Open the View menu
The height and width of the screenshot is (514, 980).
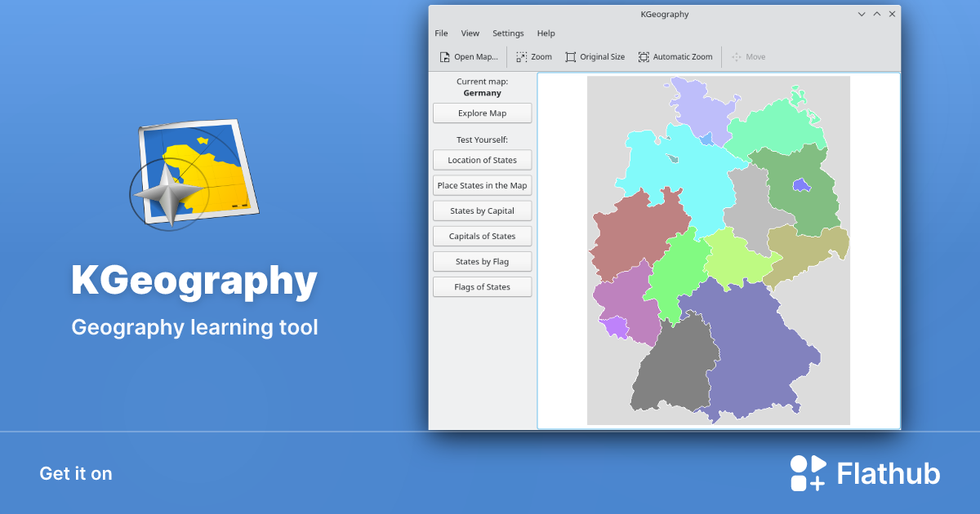click(x=470, y=33)
